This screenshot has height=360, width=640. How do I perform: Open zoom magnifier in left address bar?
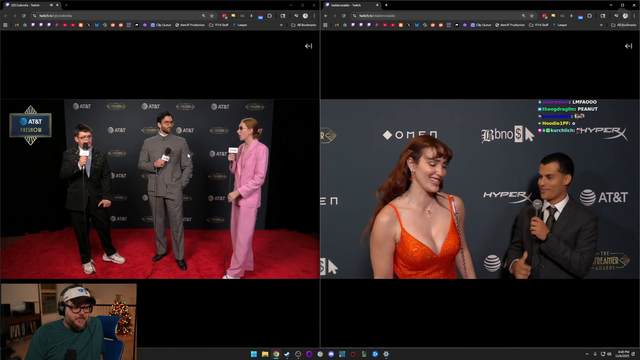pyautogui.click(x=204, y=16)
